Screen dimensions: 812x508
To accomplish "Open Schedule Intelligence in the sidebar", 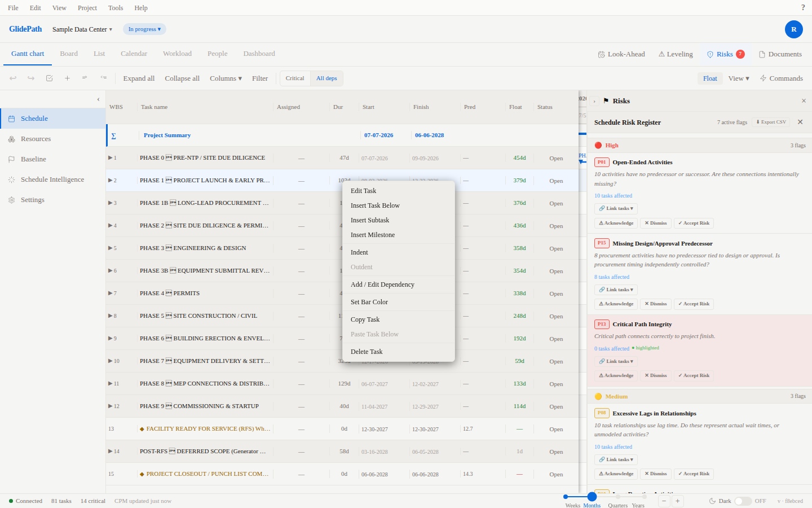I will click(x=53, y=179).
